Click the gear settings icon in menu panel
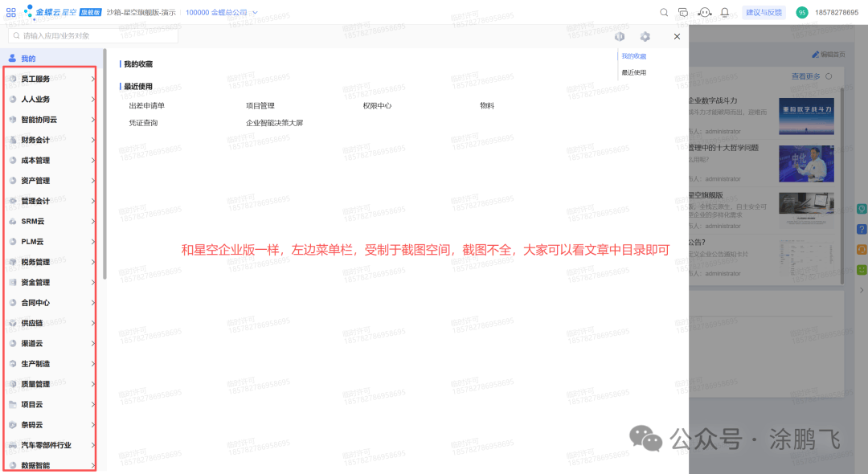This screenshot has height=474, width=868. [x=645, y=36]
